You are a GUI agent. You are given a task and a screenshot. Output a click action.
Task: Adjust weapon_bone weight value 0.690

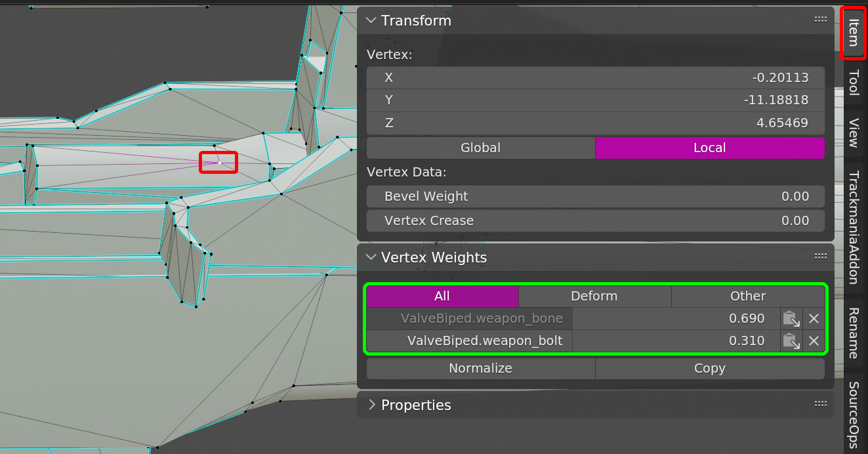[676, 318]
